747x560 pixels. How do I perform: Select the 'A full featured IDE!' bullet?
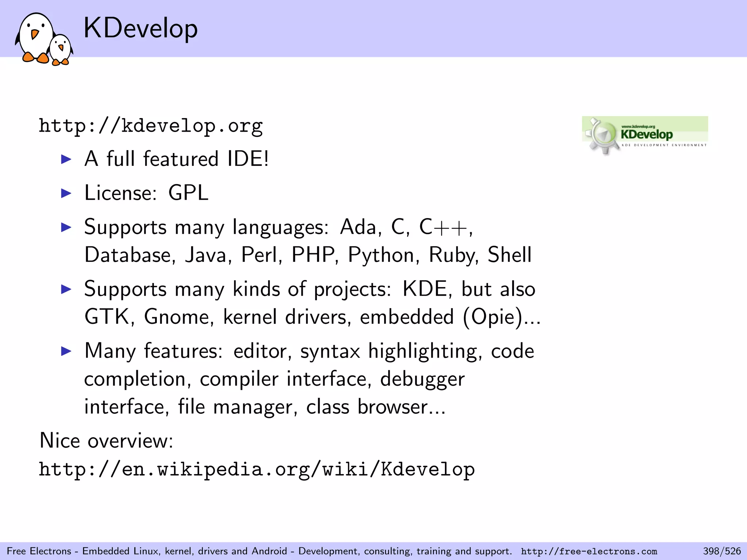pyautogui.click(x=177, y=159)
